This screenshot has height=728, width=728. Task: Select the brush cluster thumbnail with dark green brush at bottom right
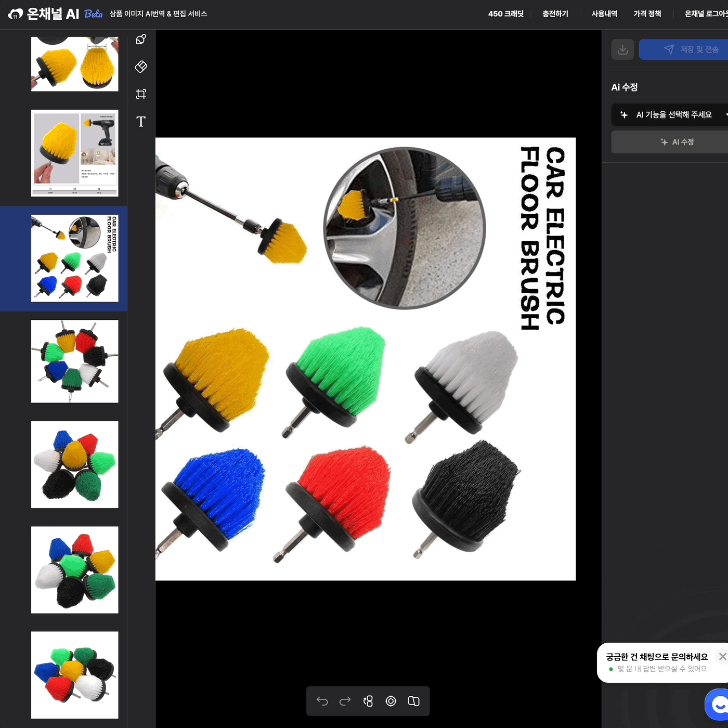click(75, 465)
